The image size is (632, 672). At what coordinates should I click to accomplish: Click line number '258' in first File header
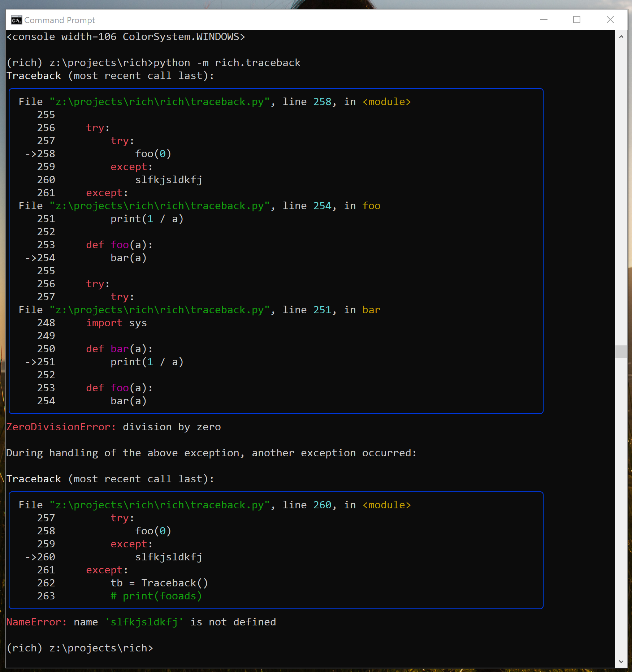coord(322,102)
